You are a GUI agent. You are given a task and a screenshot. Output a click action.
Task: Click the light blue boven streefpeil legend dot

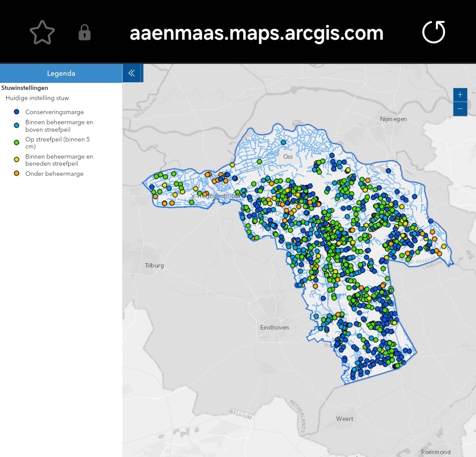(17, 126)
